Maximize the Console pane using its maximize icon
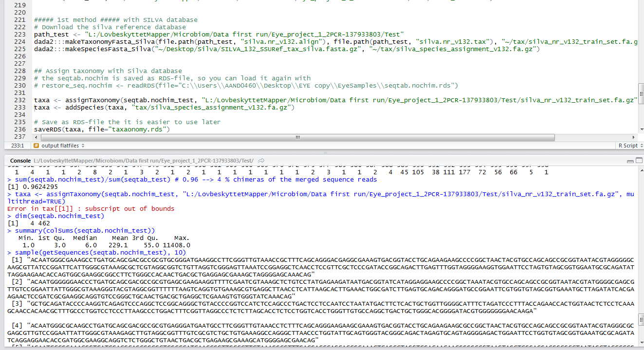This screenshot has height=350, width=644. [639, 161]
